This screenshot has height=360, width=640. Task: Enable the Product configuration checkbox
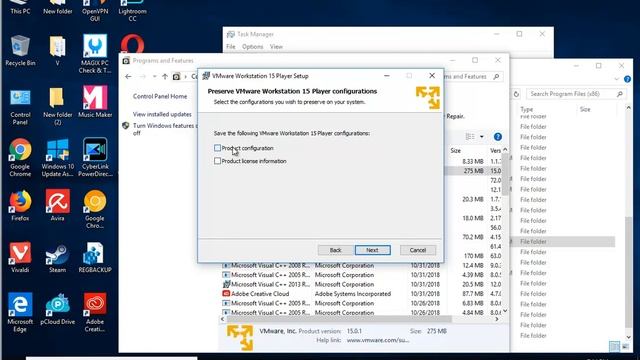click(218, 148)
